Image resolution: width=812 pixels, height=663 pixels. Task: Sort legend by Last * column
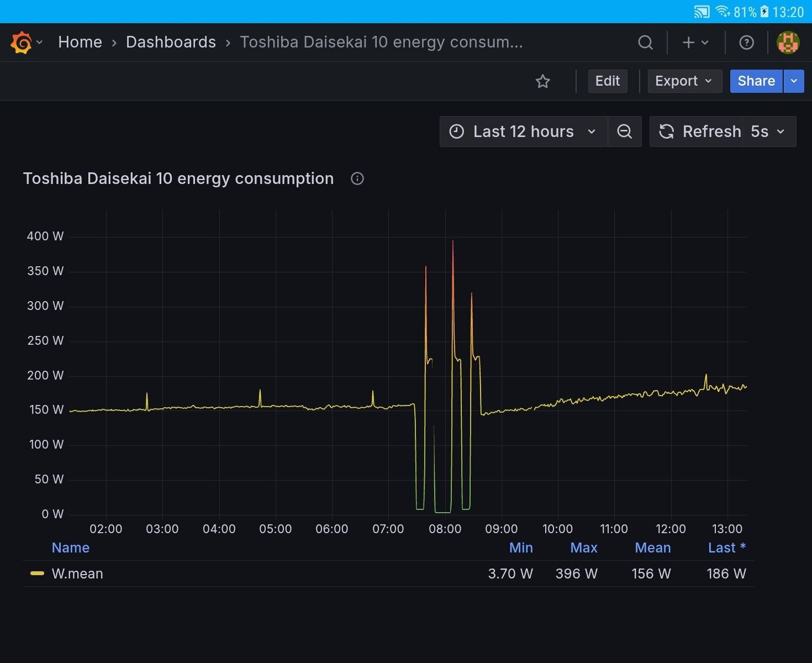(727, 548)
